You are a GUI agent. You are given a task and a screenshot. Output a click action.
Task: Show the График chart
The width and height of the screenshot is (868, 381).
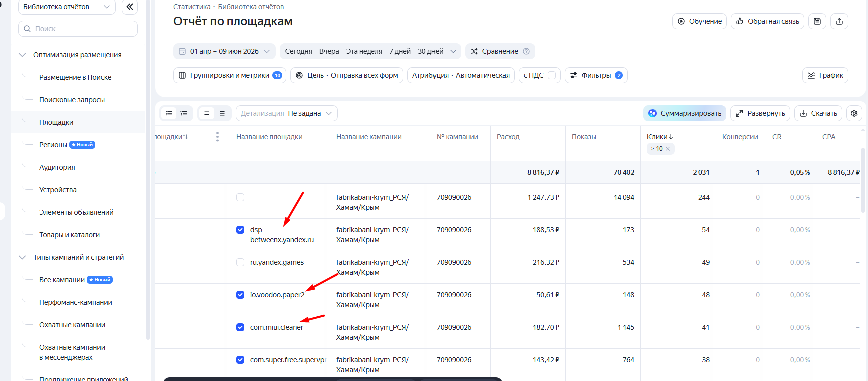825,75
